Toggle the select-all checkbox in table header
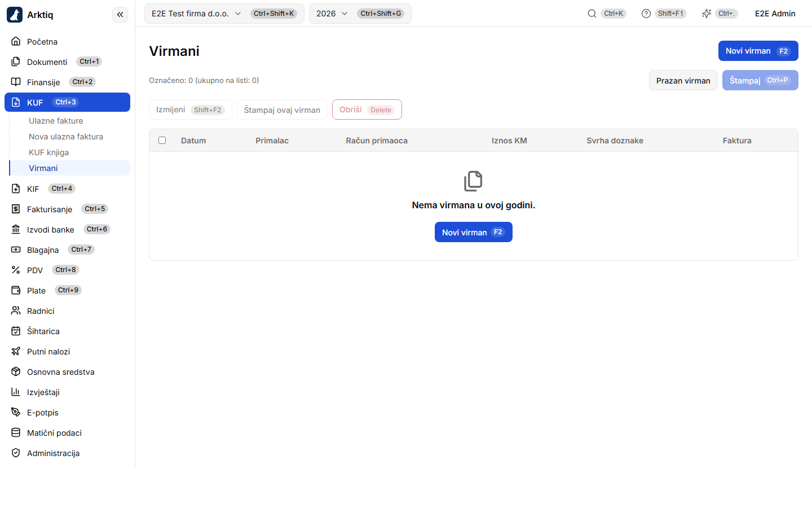The width and height of the screenshot is (812, 508). point(162,141)
